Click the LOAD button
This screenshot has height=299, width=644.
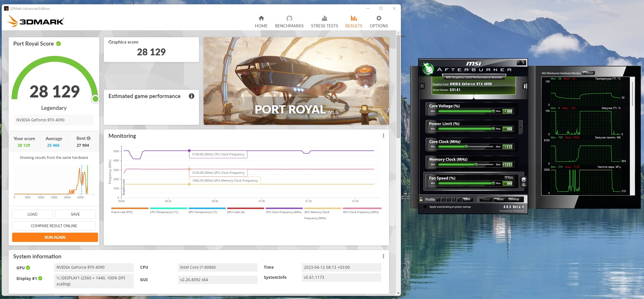click(x=32, y=214)
